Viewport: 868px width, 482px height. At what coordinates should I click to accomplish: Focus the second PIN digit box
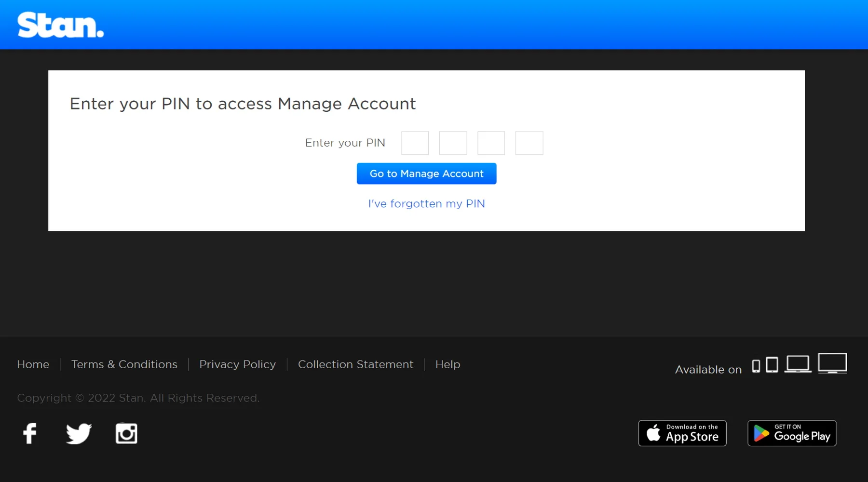[453, 143]
